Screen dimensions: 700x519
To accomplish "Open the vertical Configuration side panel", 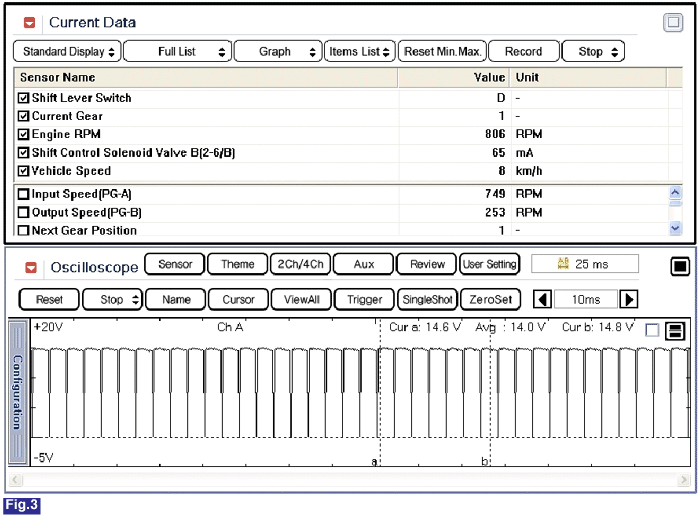I will (x=17, y=393).
